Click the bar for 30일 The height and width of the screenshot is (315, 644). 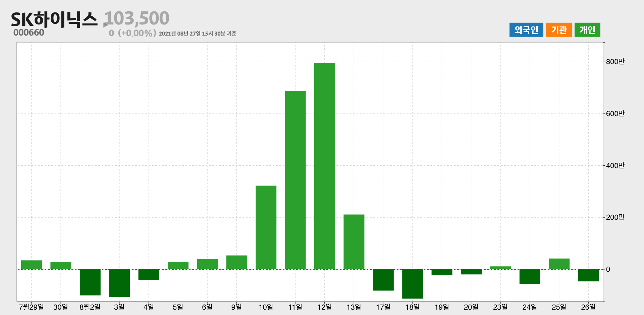[x=61, y=265]
